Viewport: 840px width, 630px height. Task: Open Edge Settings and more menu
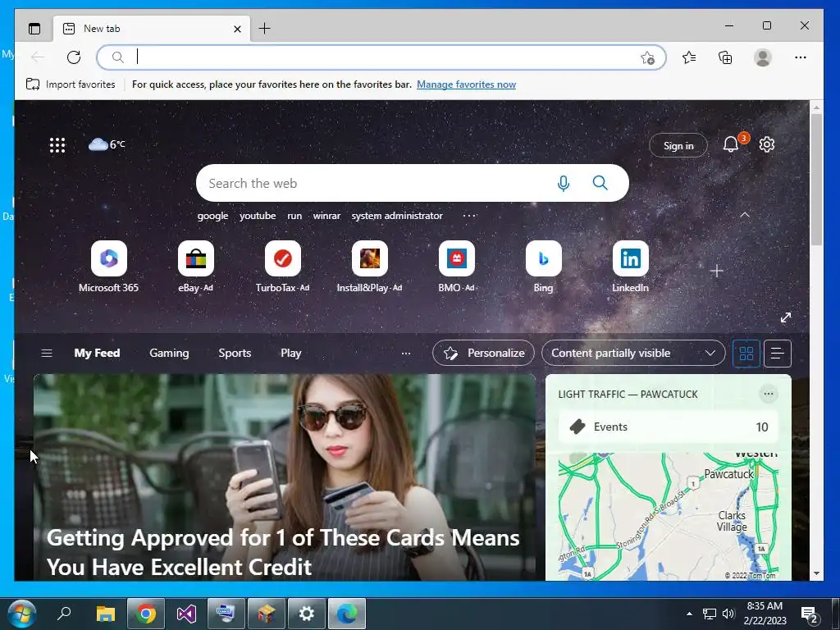point(801,57)
